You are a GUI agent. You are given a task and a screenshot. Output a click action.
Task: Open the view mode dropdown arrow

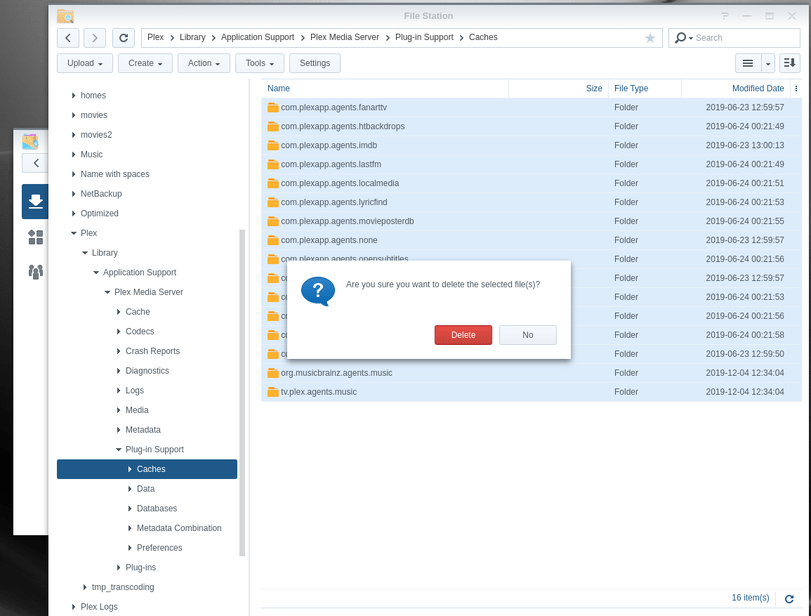[768, 63]
